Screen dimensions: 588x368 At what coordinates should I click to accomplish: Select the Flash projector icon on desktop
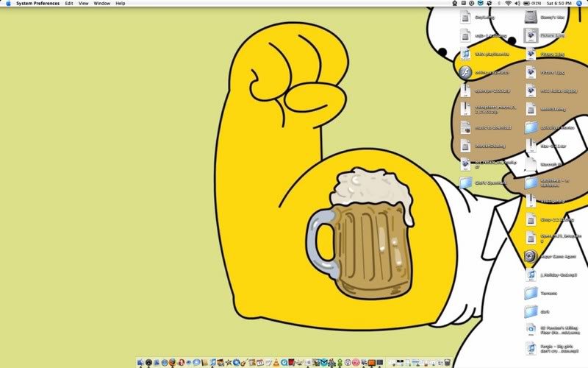click(x=465, y=72)
